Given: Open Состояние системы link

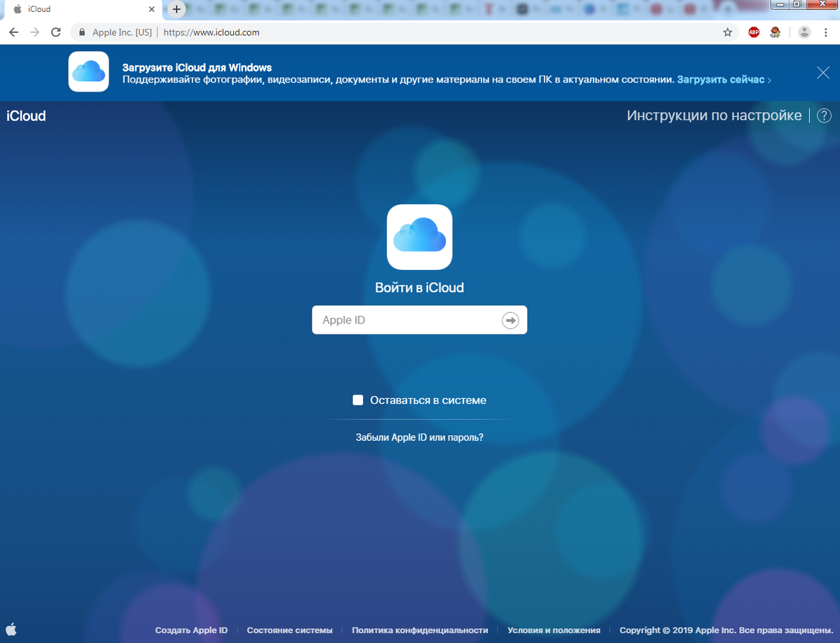Looking at the screenshot, I should pyautogui.click(x=290, y=630).
